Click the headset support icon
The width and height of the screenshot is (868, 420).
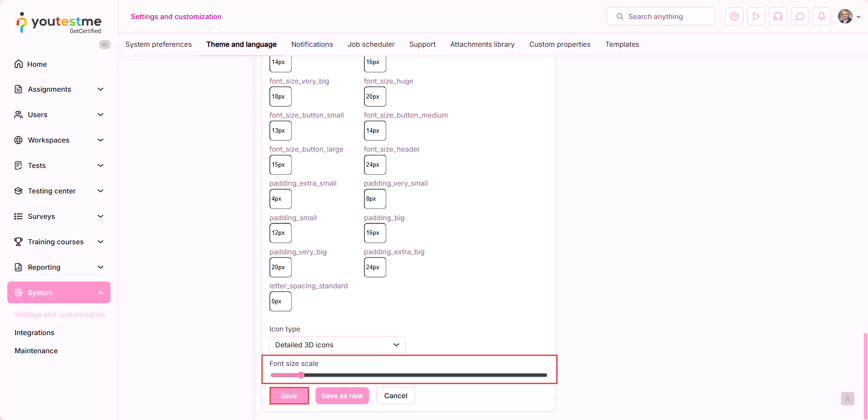(x=778, y=17)
